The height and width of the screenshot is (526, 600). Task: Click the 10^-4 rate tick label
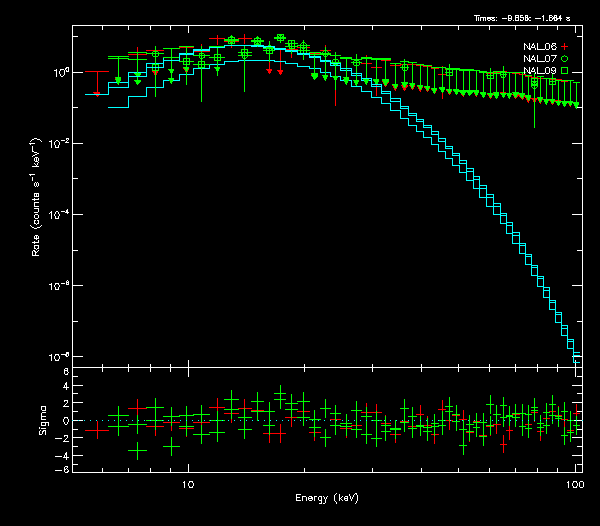click(57, 214)
